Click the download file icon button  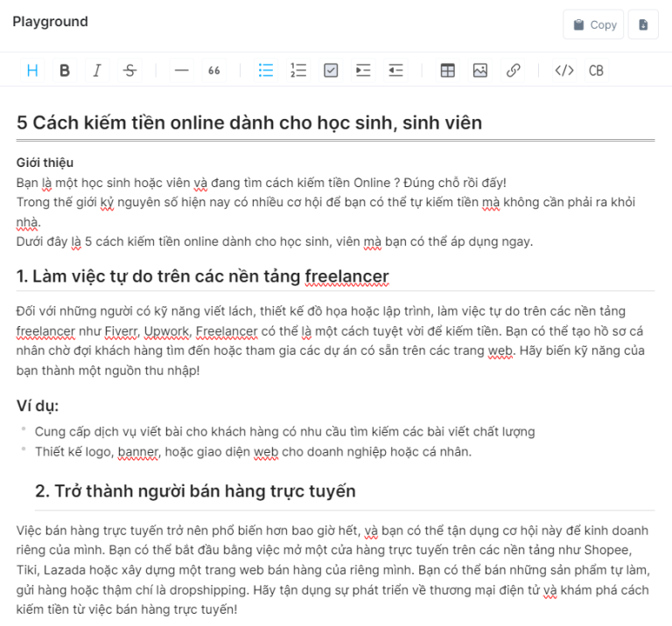tap(643, 24)
